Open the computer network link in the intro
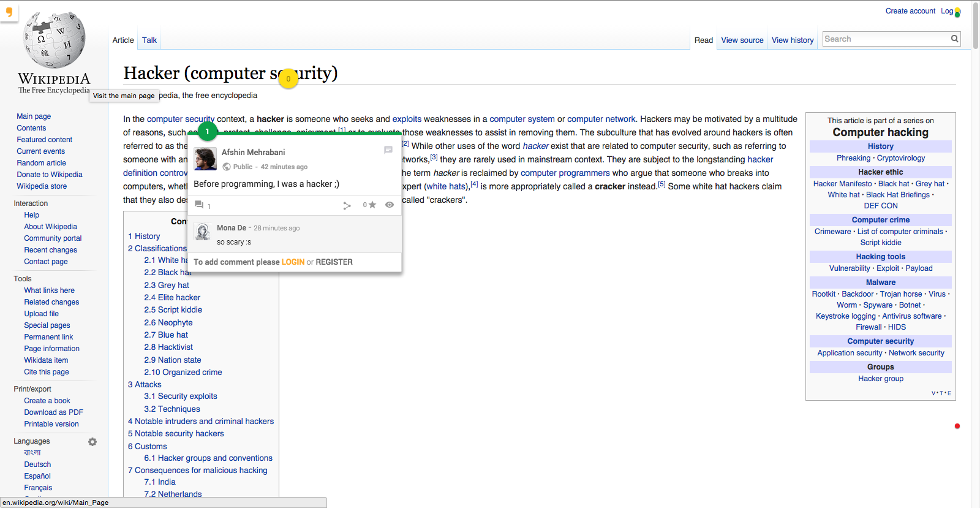The image size is (980, 508). coord(601,119)
